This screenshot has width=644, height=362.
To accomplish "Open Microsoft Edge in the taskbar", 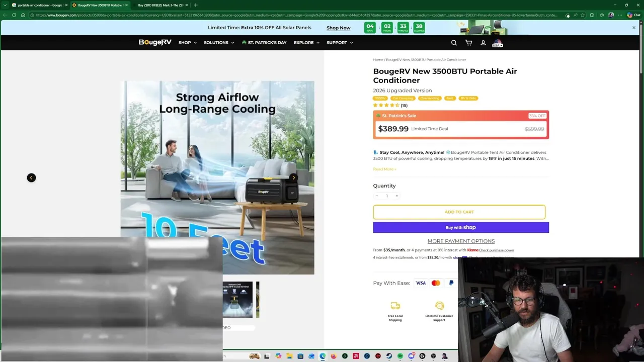I will point(323,356).
